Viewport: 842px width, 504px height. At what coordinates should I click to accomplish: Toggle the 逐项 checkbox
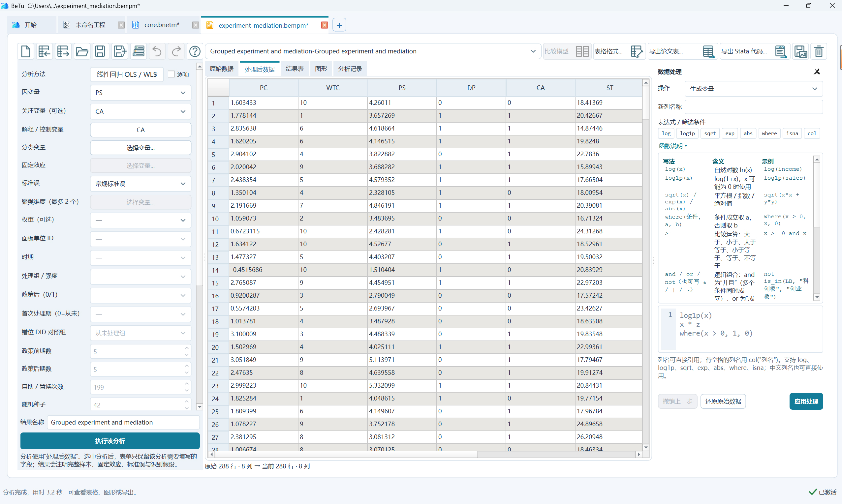click(171, 74)
